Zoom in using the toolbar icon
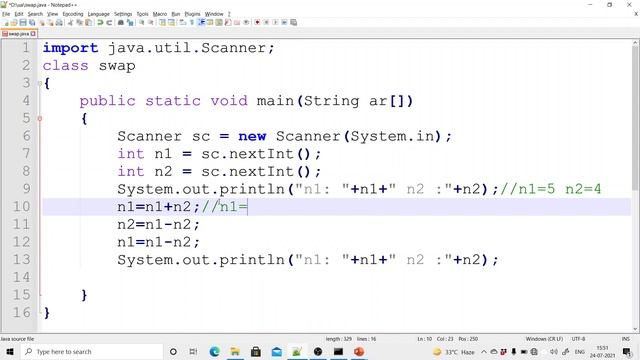This screenshot has width=640, height=360. (141, 22)
